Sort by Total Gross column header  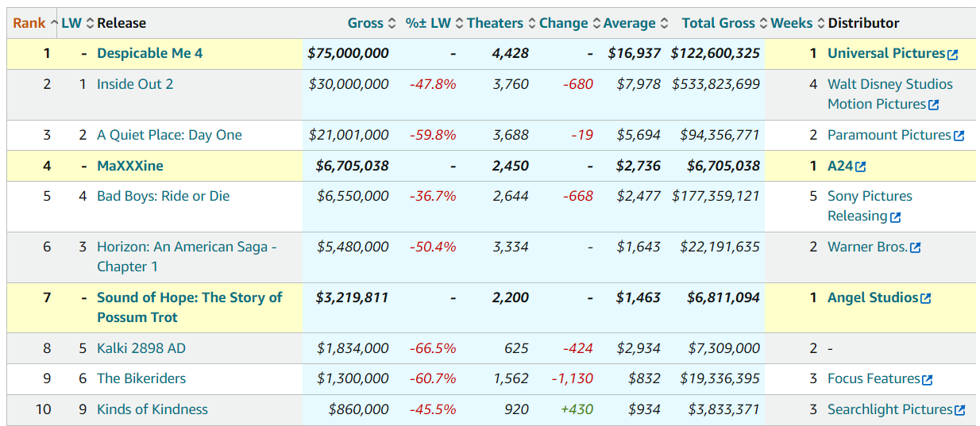click(718, 23)
